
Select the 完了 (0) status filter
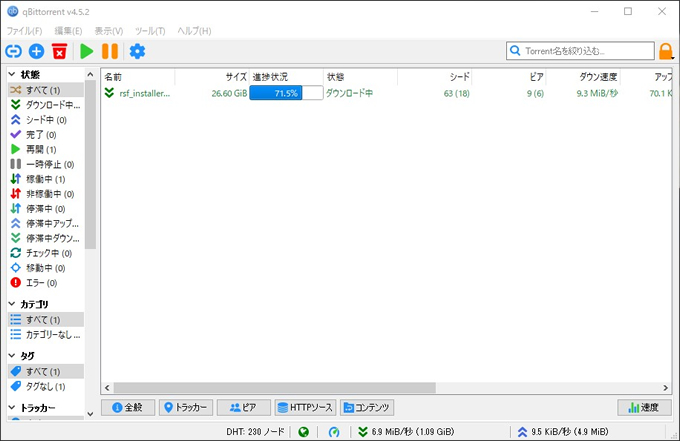[40, 134]
